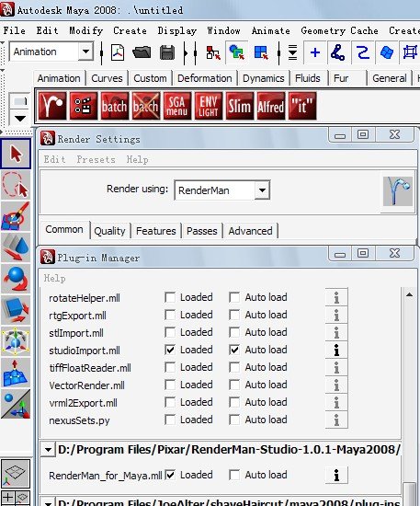
Task: Open the Help menu in Plug-in Manager
Action: tap(54, 278)
